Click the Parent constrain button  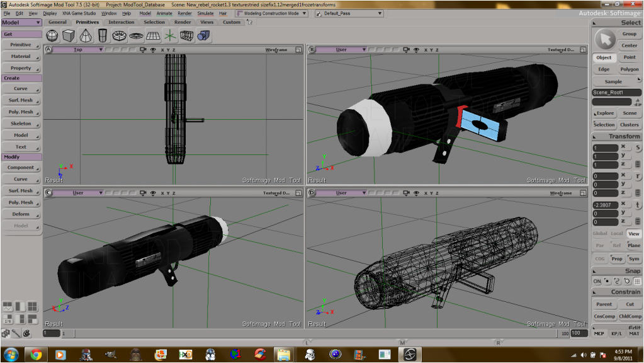click(604, 304)
